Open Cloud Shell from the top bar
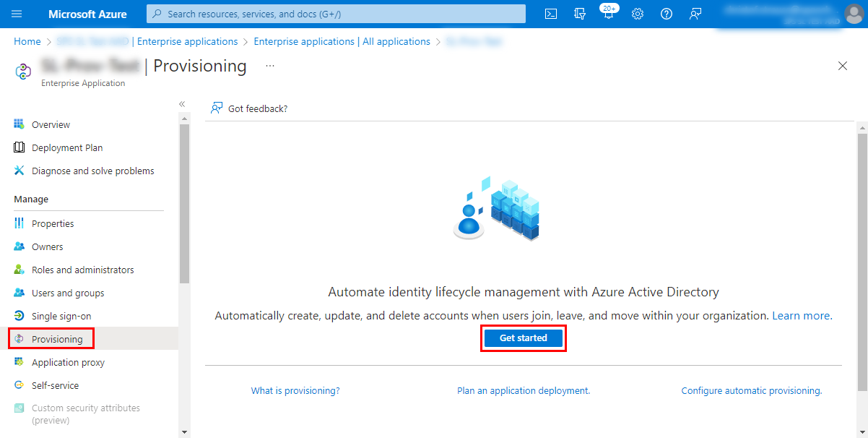 551,14
